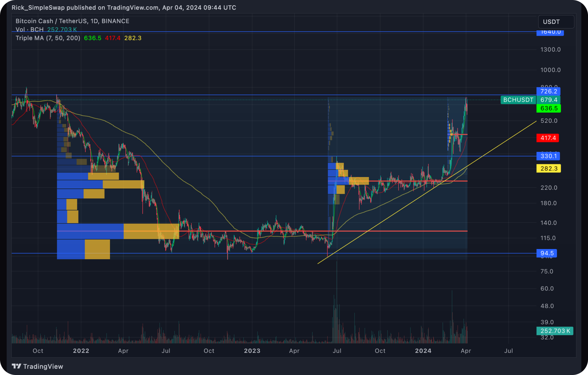The width and height of the screenshot is (588, 375).
Task: Click the red 417.4 value in legend
Action: 113,38
